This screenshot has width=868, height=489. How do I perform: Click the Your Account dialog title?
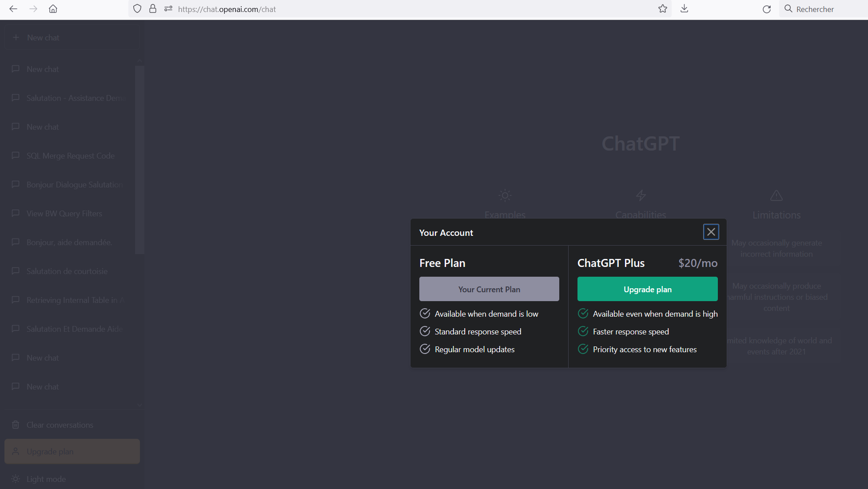(x=446, y=233)
